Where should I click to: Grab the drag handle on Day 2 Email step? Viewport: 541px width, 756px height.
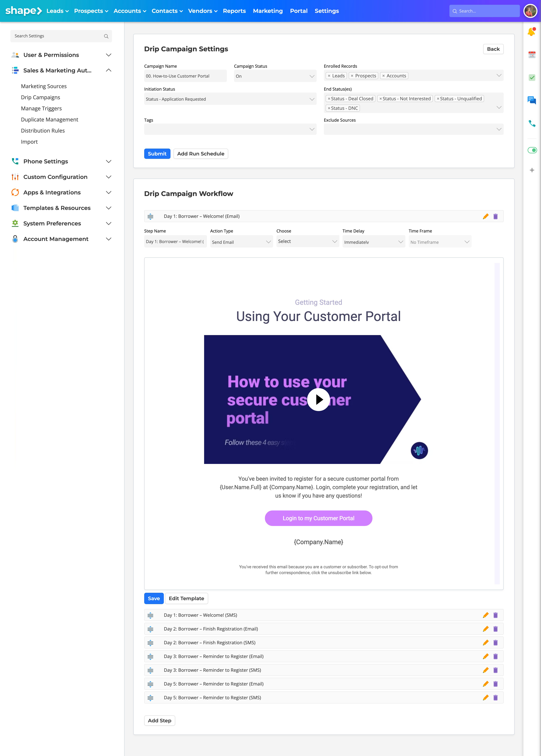pyautogui.click(x=151, y=629)
